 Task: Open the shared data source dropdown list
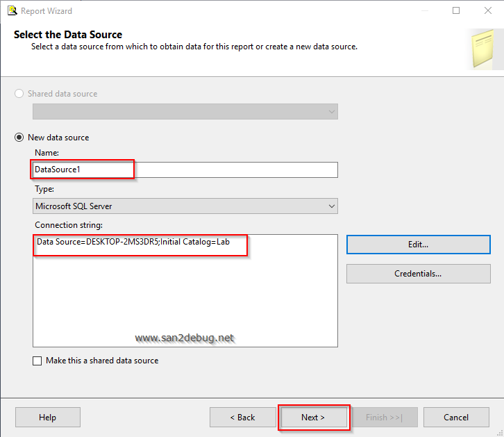pyautogui.click(x=330, y=111)
